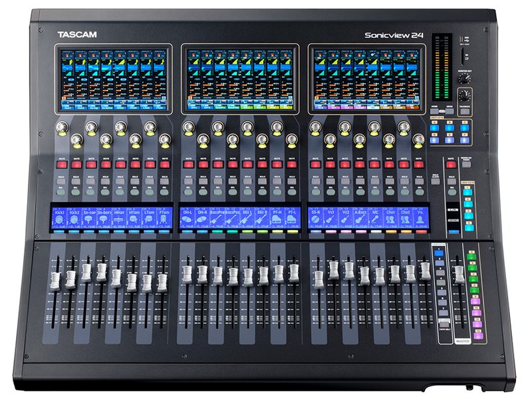This screenshot has height=399, width=532.
Task: Mute channel 1 Kick1 with its red MUTE button
Action: [62, 165]
